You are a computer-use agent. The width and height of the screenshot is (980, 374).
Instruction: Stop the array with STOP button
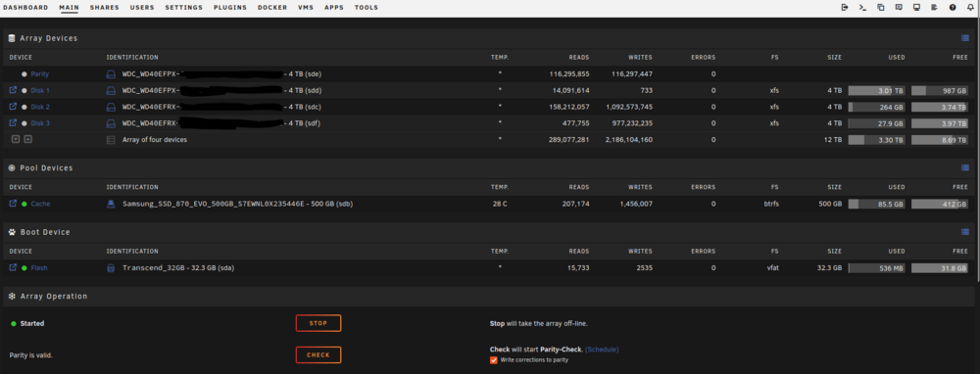click(x=318, y=323)
